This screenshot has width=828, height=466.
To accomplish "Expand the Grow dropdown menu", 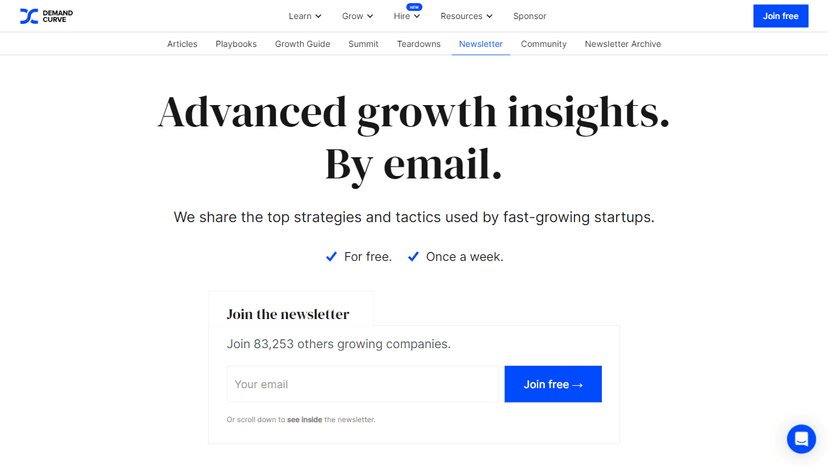I will coord(357,16).
